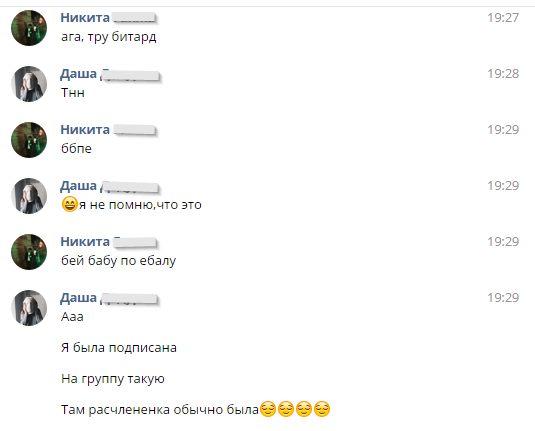Select the message "ага, тру битард"

click(109, 37)
